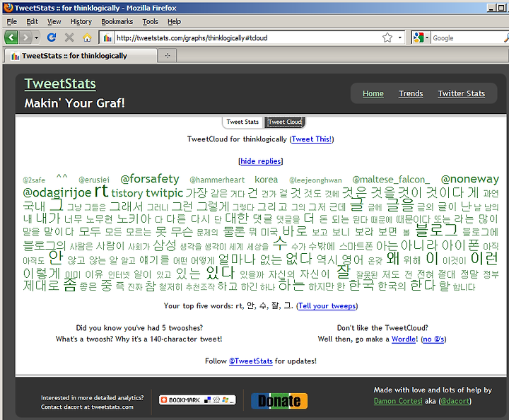The image size is (509, 420).
Task: Minimize the Firefox window
Action: click(x=492, y=8)
